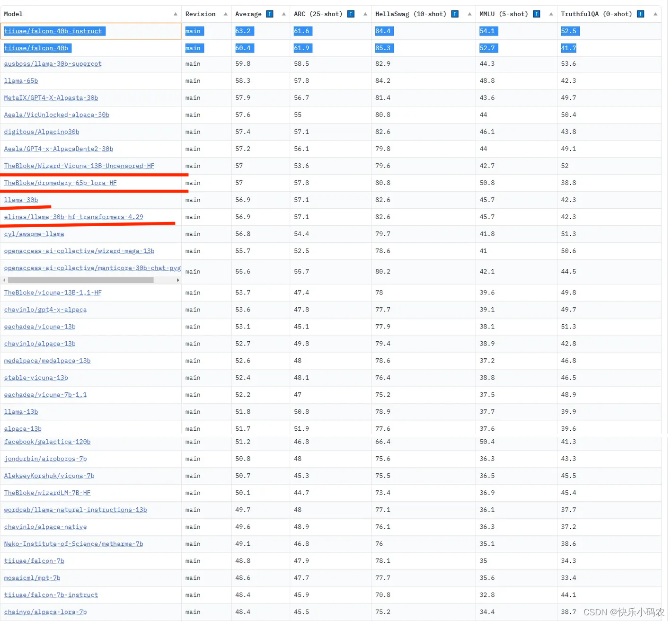
Task: Open Aeala/GPT4-x-AlpacaDente2-30b link
Action: [59, 149]
